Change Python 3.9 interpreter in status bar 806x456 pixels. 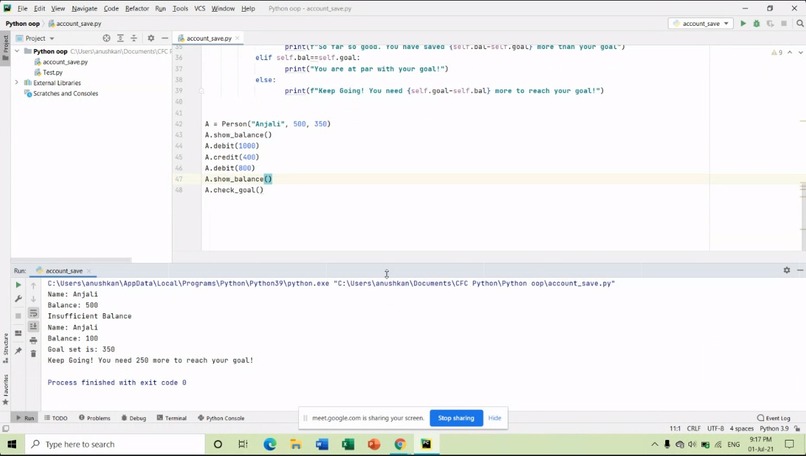point(774,428)
